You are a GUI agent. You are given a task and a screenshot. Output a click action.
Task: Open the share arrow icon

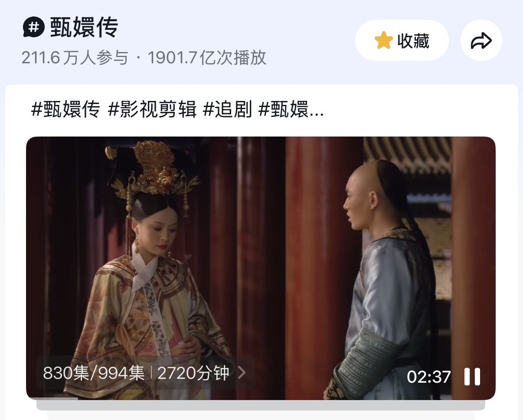pos(481,41)
